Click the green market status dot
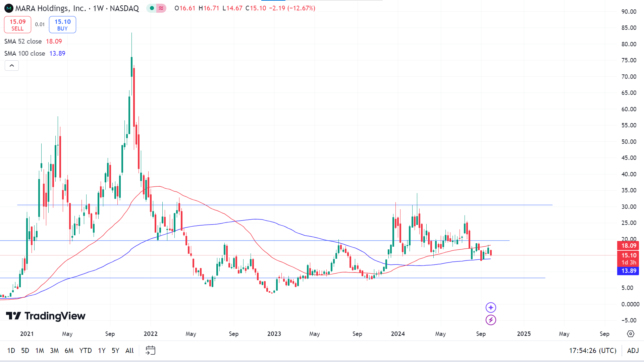644x362 pixels. point(152,8)
